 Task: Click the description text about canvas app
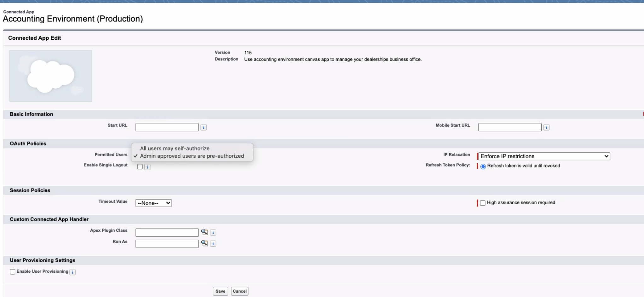coord(333,59)
